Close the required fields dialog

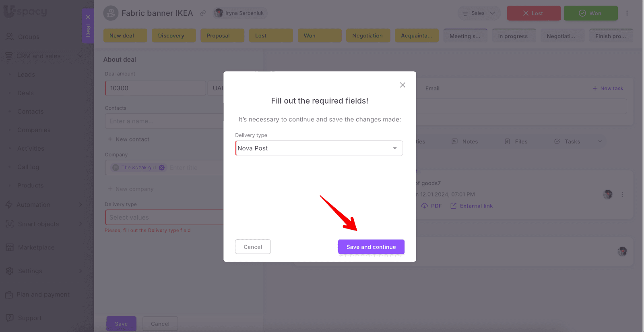tap(402, 85)
